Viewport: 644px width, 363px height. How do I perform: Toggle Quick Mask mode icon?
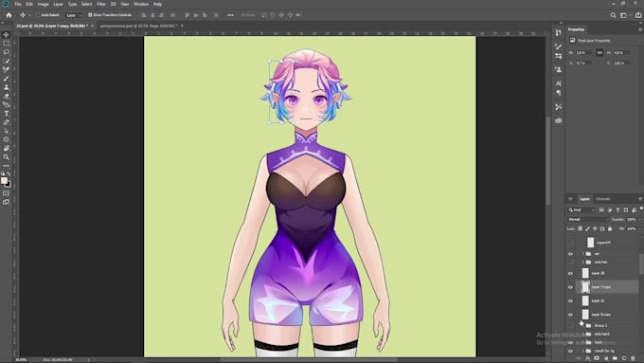pyautogui.click(x=7, y=193)
